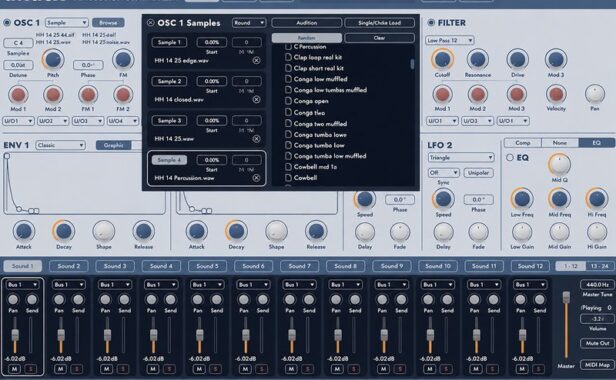This screenshot has height=380, width=616.
Task: Click the OSC 1 C 4 note field
Action: click(x=18, y=42)
